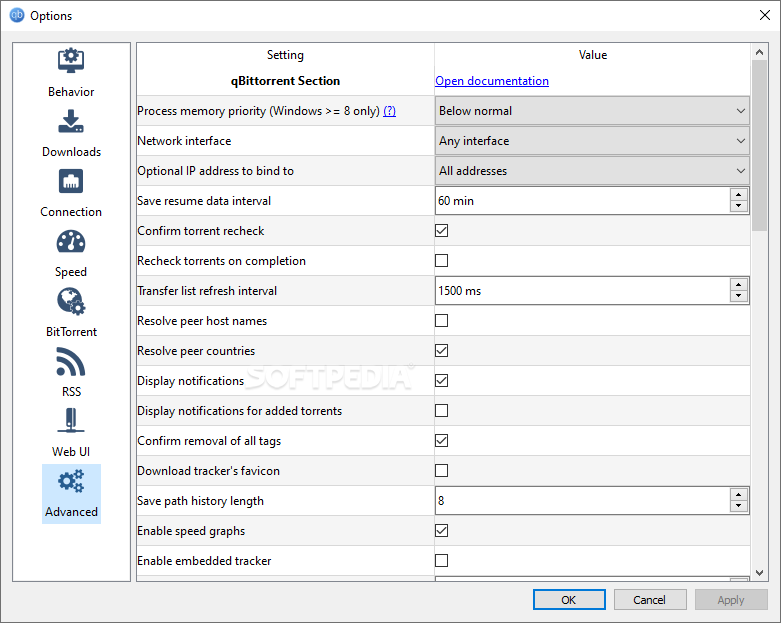Open the RSS feed icon
Viewport: 781px width, 623px height.
click(x=71, y=362)
